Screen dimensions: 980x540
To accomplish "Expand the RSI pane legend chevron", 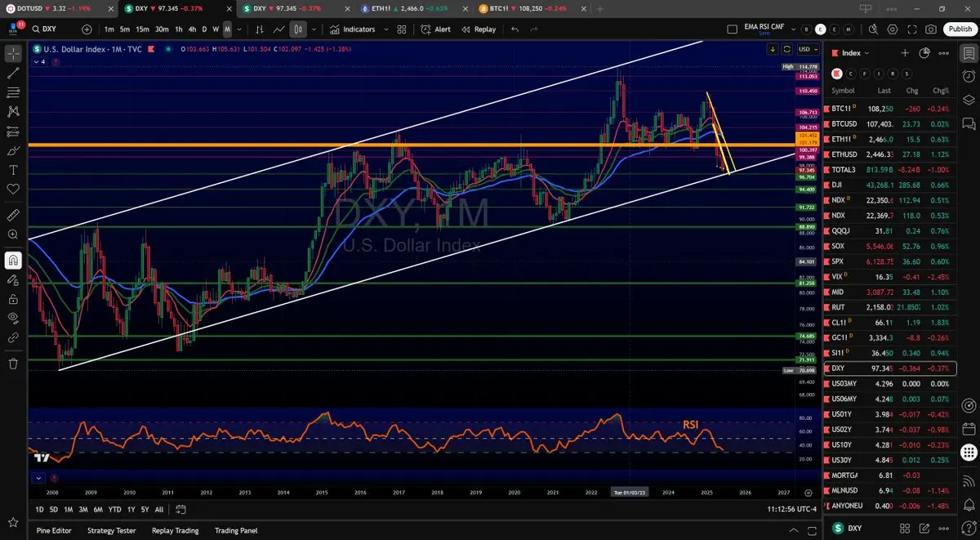I will 38,478.
